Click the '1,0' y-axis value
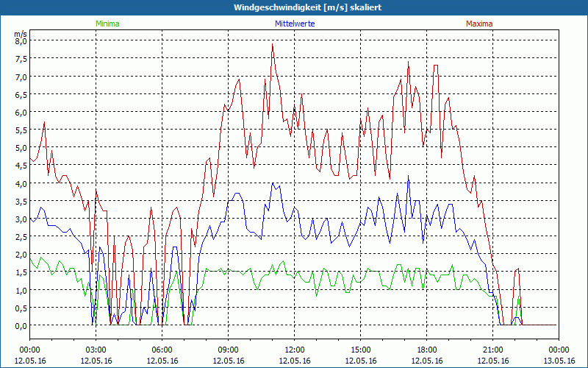588x368 pixels. tap(21, 290)
